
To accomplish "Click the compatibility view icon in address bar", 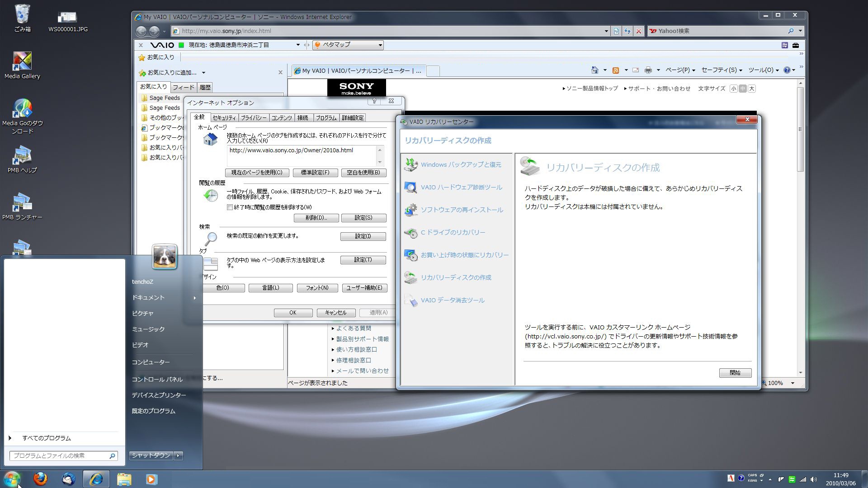I will pos(616,31).
